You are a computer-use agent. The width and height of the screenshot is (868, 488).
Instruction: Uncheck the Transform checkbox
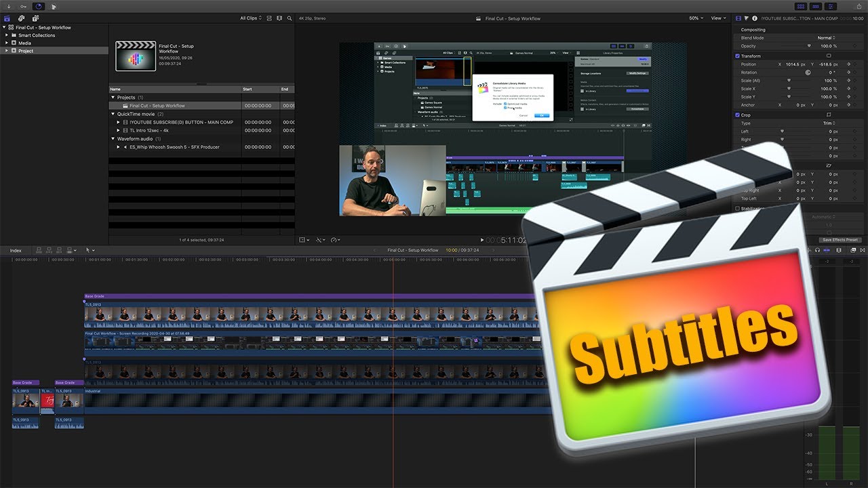pos(738,56)
